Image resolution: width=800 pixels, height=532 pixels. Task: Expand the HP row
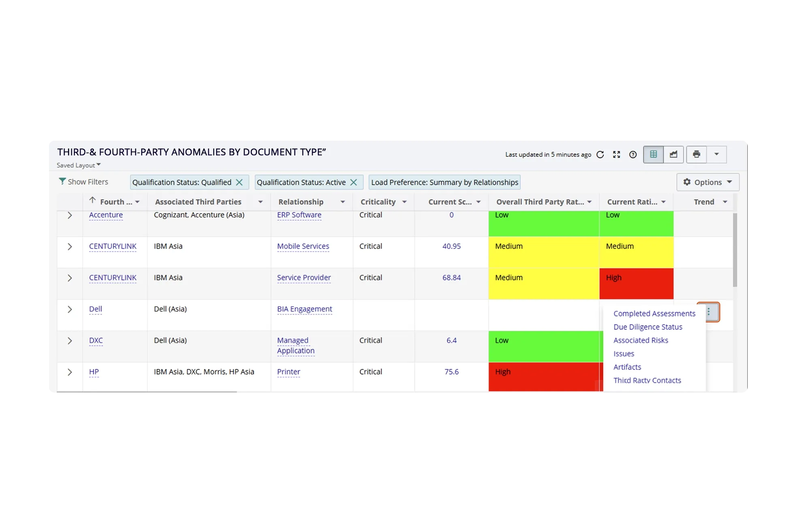70,372
